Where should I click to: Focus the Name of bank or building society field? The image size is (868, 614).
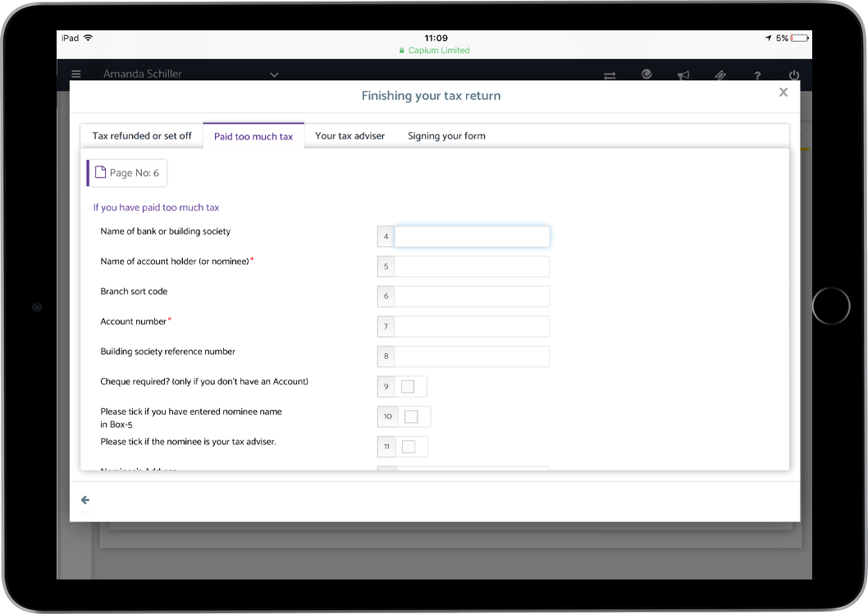(472, 237)
